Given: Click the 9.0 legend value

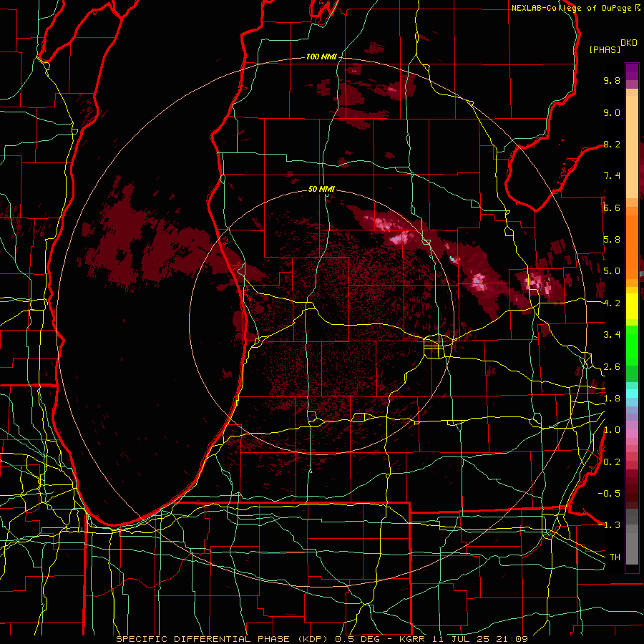Looking at the screenshot, I should 612,113.
